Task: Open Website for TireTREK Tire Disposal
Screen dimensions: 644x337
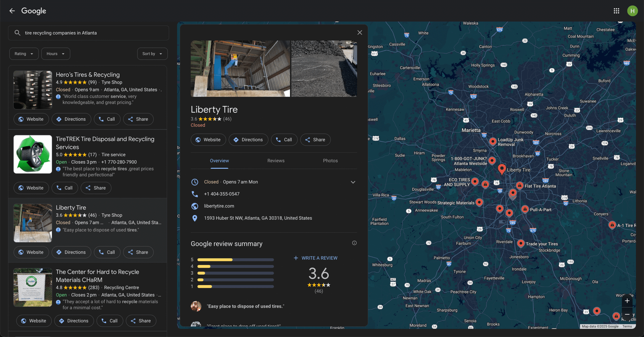Action: pyautogui.click(x=31, y=188)
